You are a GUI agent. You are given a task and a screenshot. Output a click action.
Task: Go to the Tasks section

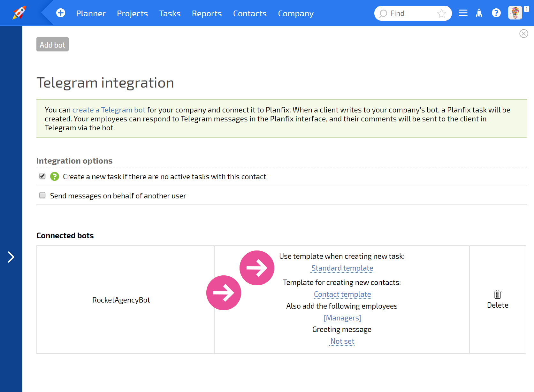point(170,13)
